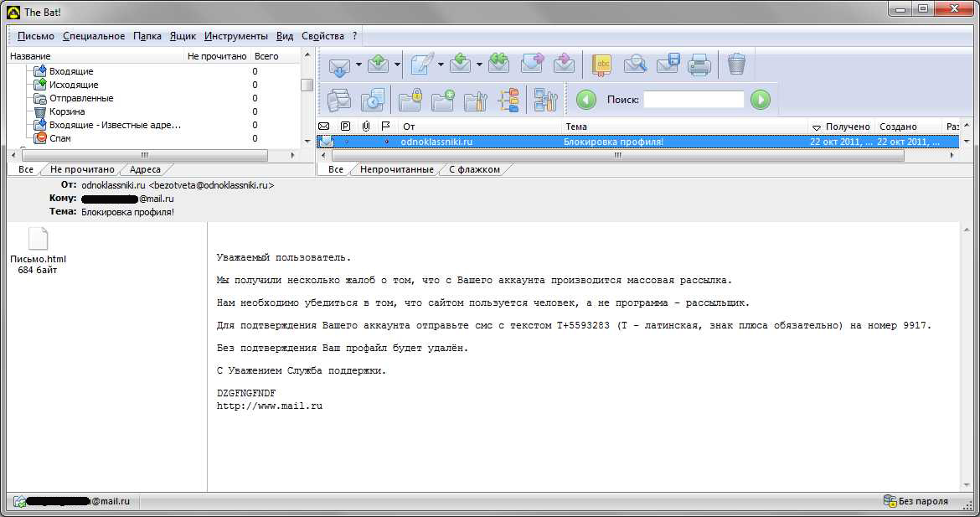
Task: Select Входящие - Известные адреса folder
Action: (115, 125)
